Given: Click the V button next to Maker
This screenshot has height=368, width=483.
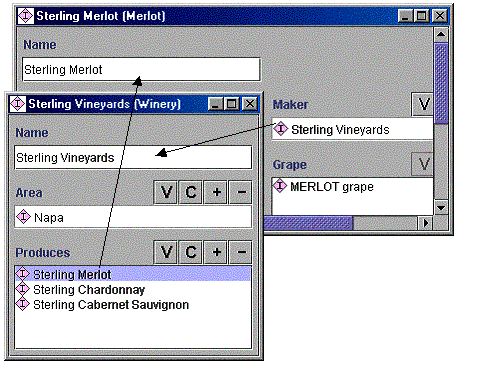Looking at the screenshot, I should coord(423,105).
